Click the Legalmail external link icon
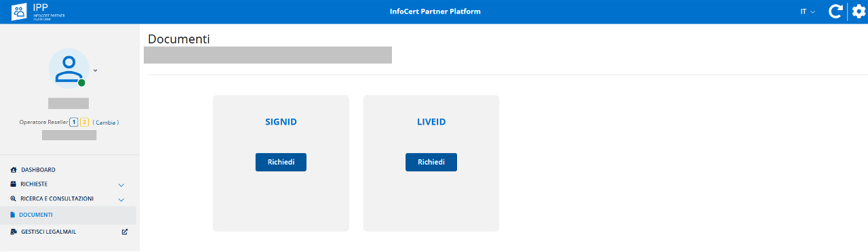Screen dimensions: 868x252 click(x=124, y=232)
